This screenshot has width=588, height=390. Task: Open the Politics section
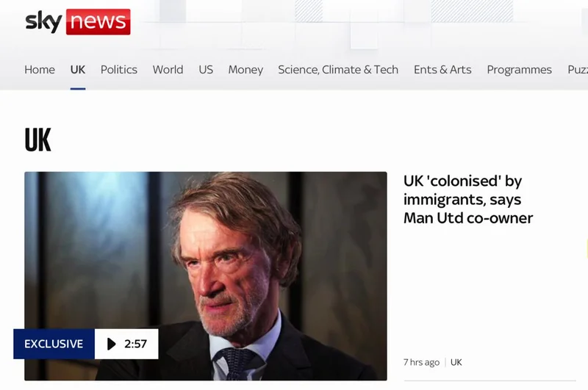[x=119, y=70]
